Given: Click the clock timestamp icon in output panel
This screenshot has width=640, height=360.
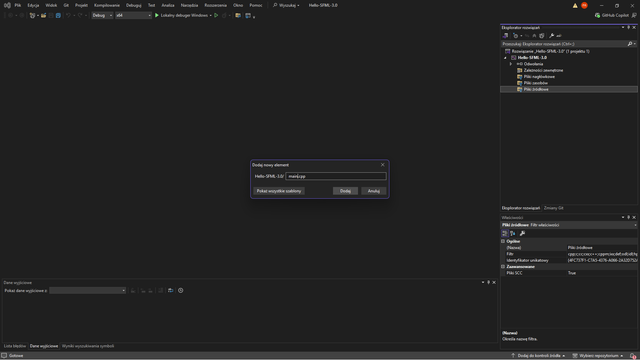Looking at the screenshot, I should (180, 291).
